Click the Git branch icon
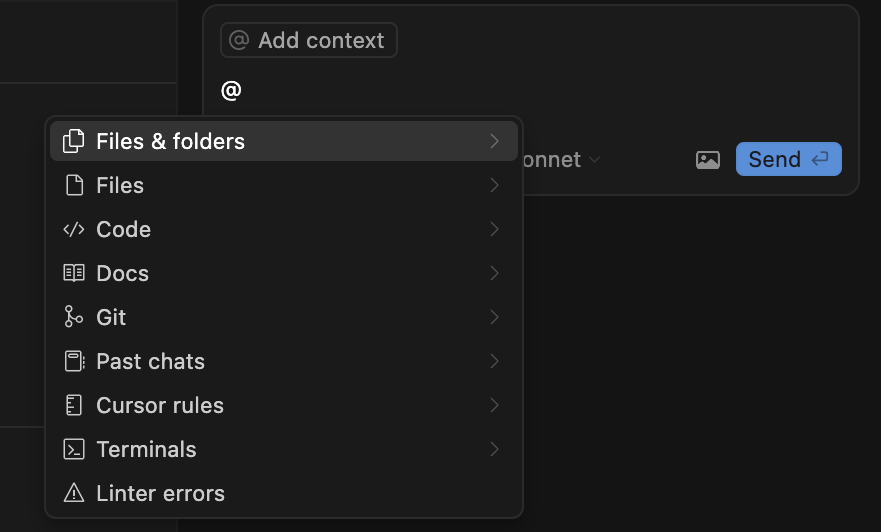 73,317
